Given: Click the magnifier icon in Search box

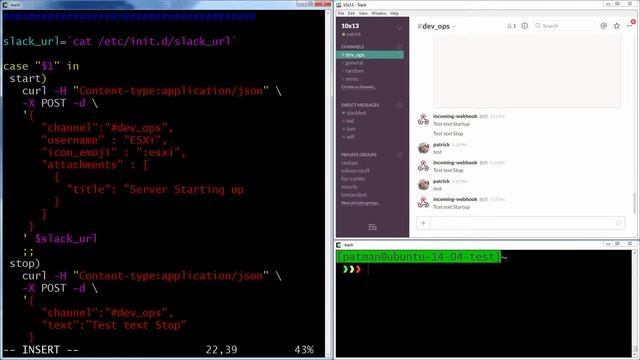Looking at the screenshot, I should pos(538,26).
